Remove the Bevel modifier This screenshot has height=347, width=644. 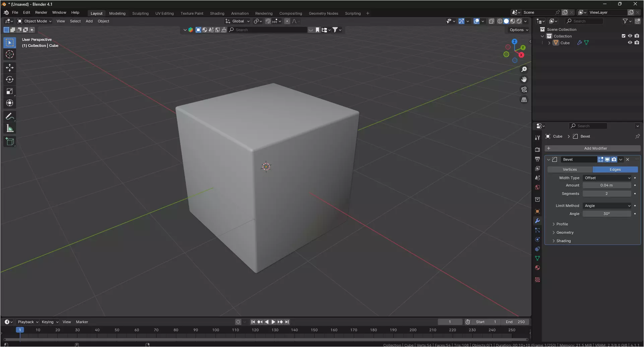click(628, 159)
